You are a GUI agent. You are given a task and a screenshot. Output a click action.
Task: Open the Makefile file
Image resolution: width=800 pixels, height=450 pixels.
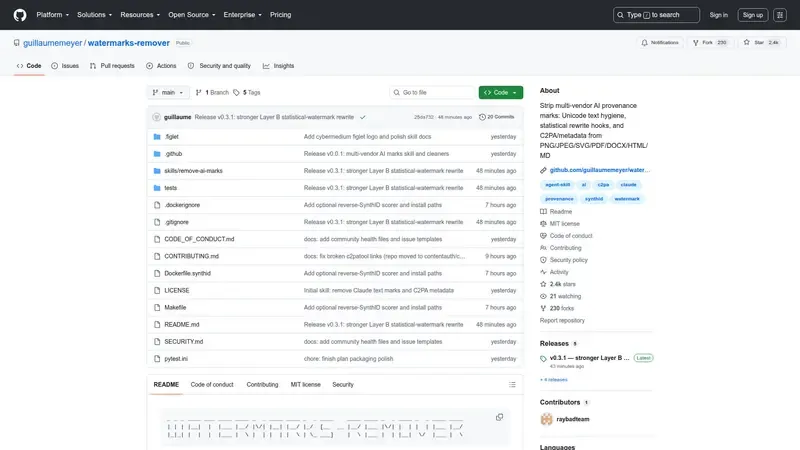[x=175, y=307]
